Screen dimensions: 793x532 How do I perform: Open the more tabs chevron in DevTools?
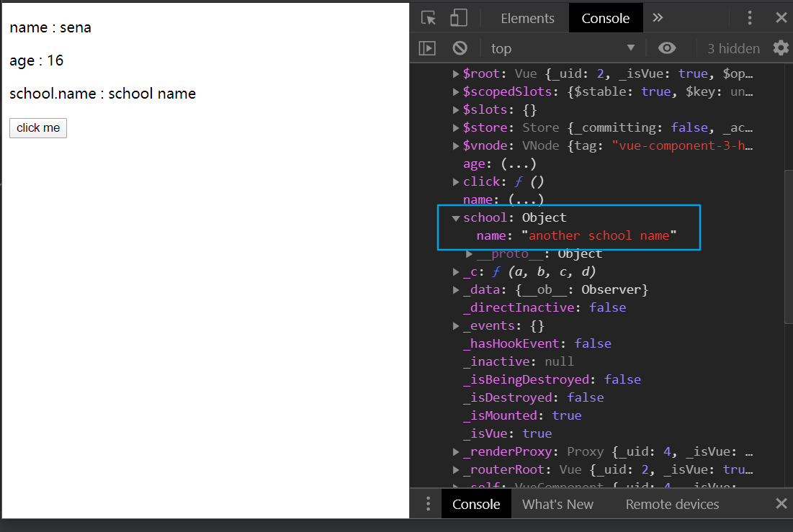658,18
